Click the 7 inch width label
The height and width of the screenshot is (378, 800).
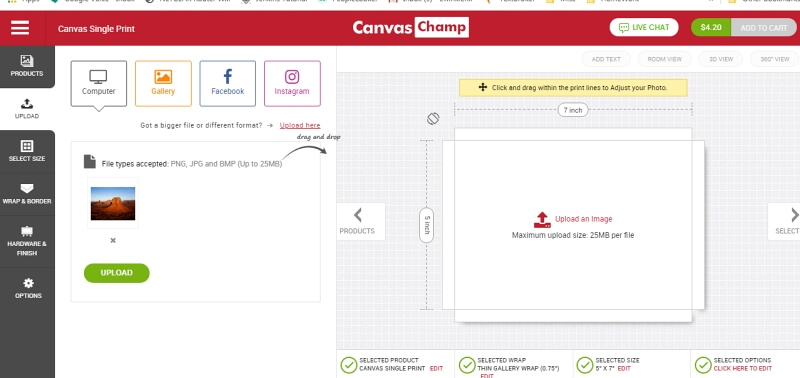pyautogui.click(x=572, y=110)
